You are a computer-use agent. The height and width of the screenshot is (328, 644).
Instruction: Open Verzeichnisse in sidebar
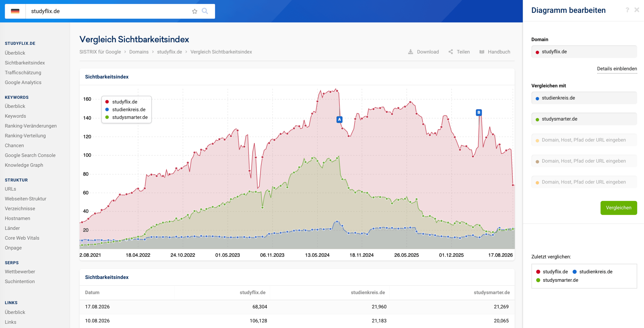(20, 209)
